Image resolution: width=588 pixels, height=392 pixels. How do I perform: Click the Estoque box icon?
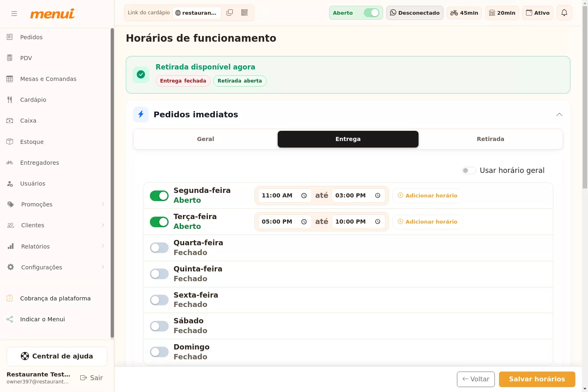10,142
